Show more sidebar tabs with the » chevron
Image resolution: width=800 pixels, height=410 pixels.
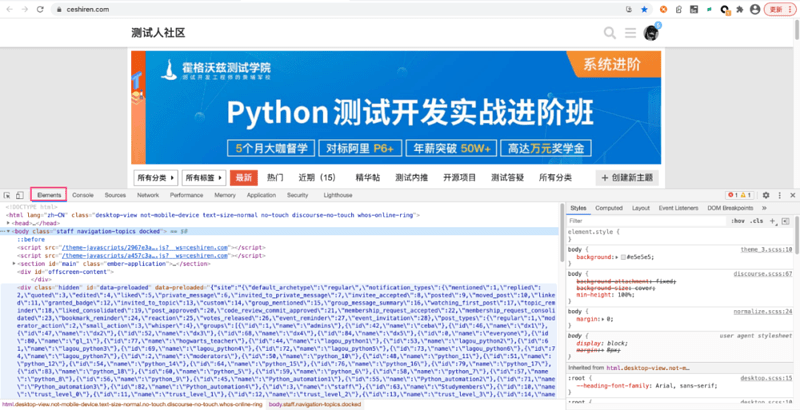[764, 208]
